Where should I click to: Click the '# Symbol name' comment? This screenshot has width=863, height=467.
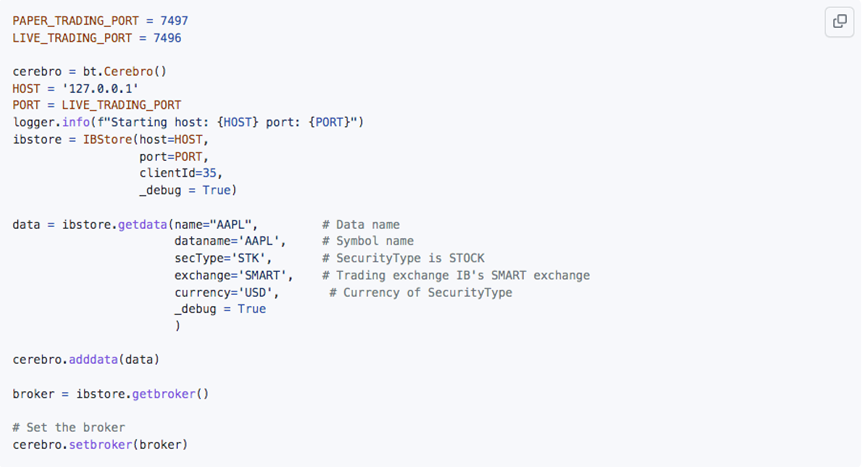point(368,241)
